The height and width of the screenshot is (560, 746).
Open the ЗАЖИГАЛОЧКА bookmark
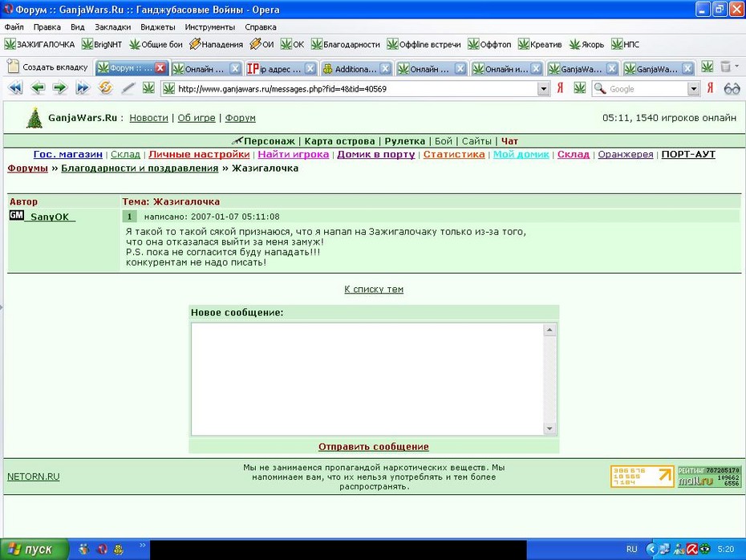point(40,45)
